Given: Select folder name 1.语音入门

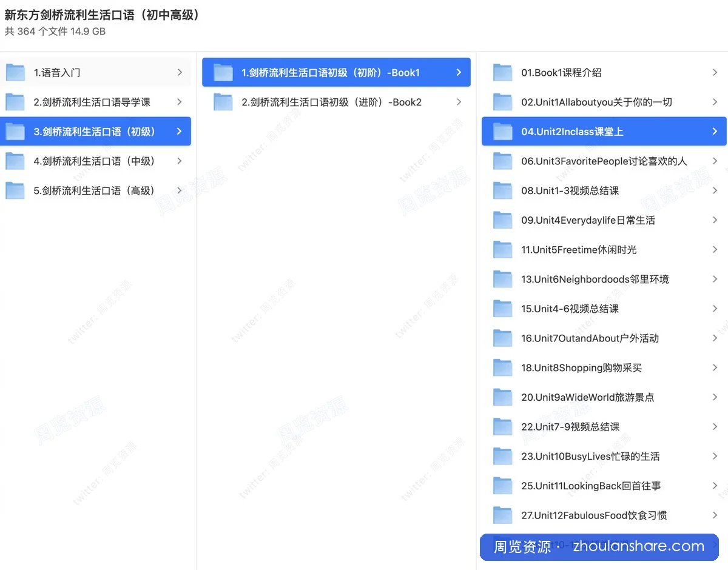Looking at the screenshot, I should click(57, 73).
